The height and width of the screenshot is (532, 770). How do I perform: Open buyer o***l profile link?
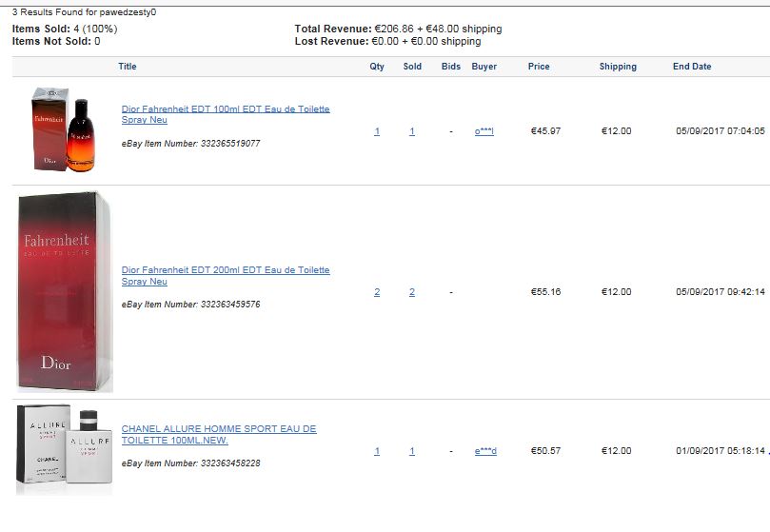[x=484, y=131]
